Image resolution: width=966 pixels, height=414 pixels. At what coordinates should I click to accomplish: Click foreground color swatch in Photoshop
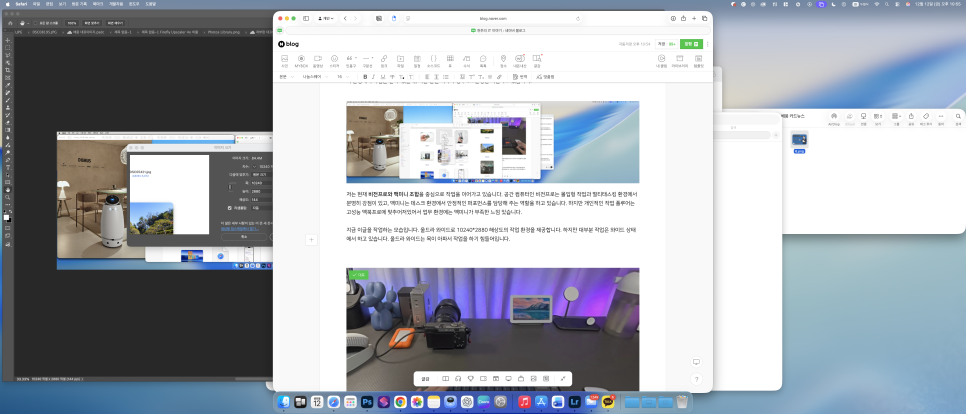pyautogui.click(x=6, y=217)
